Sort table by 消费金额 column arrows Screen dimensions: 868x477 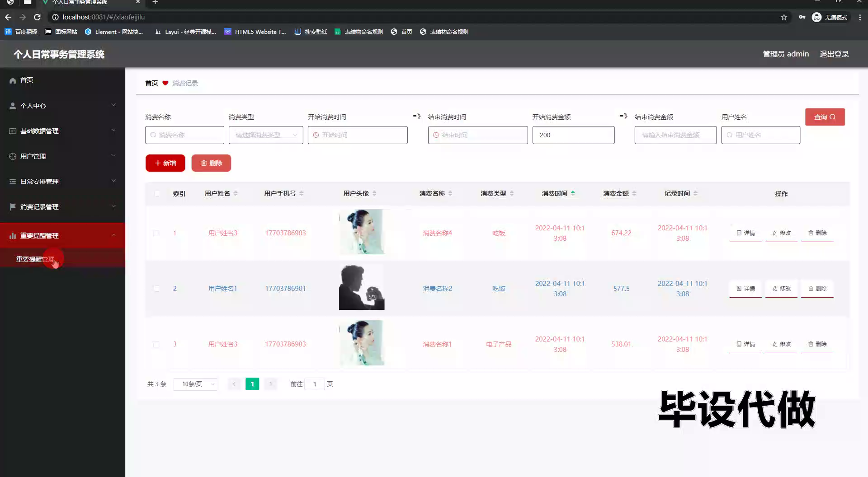634,193
